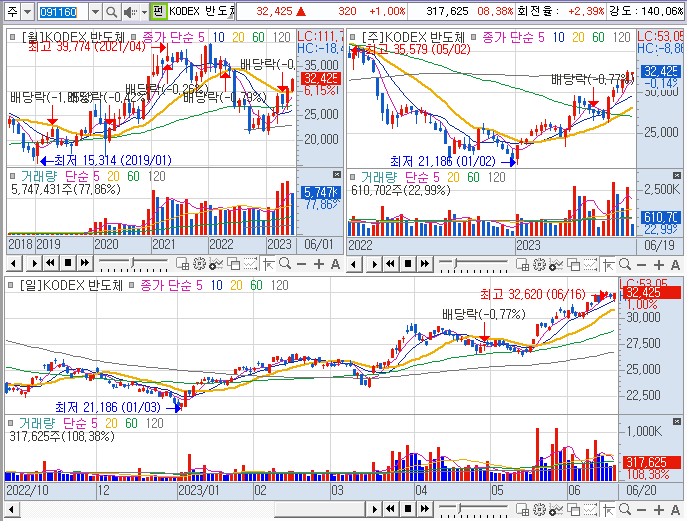Click add-indicator line icon in weekly toolbar
The height and width of the screenshot is (521, 687).
pos(556,265)
